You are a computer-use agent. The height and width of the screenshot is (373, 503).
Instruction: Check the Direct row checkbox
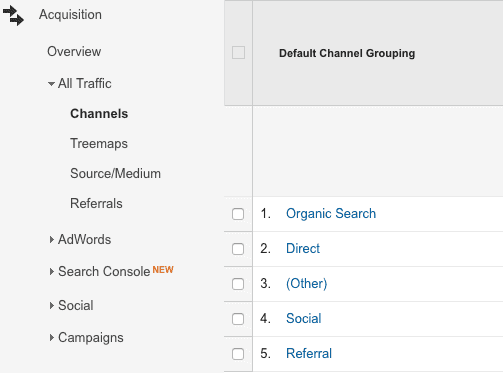coord(238,249)
